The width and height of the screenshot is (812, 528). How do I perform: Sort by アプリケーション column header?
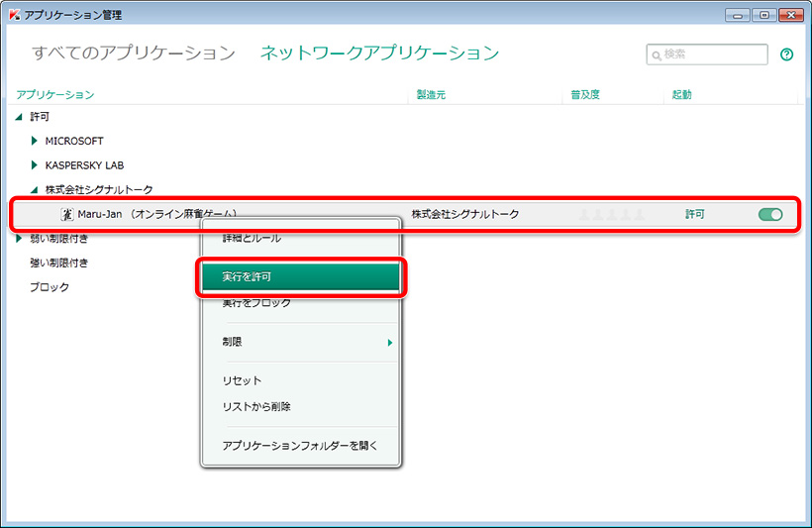(x=54, y=94)
